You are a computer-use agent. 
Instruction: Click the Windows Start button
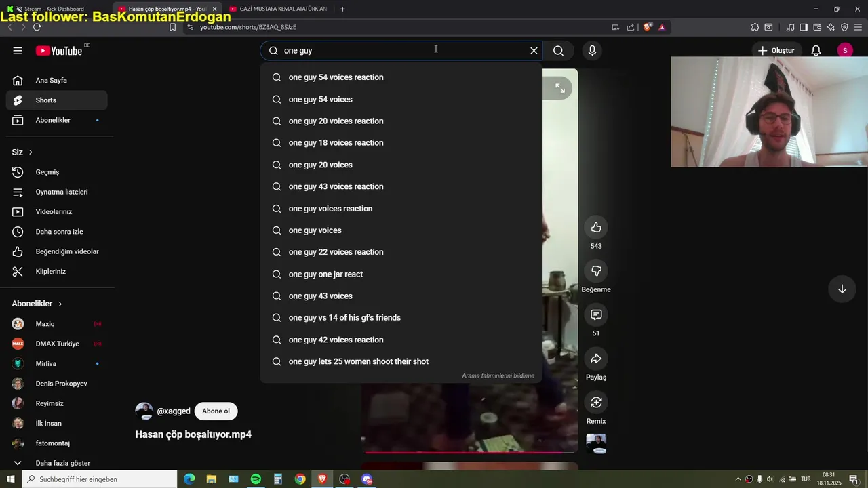(x=10, y=479)
